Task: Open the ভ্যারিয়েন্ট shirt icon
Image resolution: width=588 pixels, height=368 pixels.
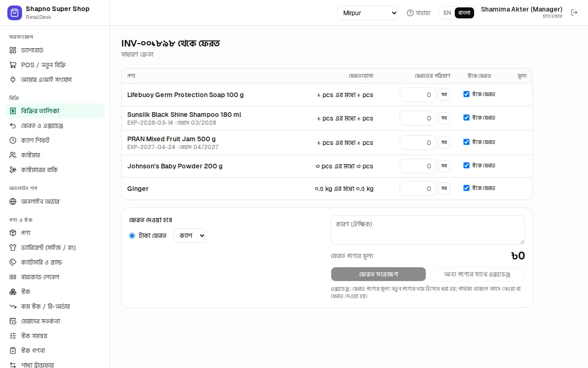Action: coord(13,247)
